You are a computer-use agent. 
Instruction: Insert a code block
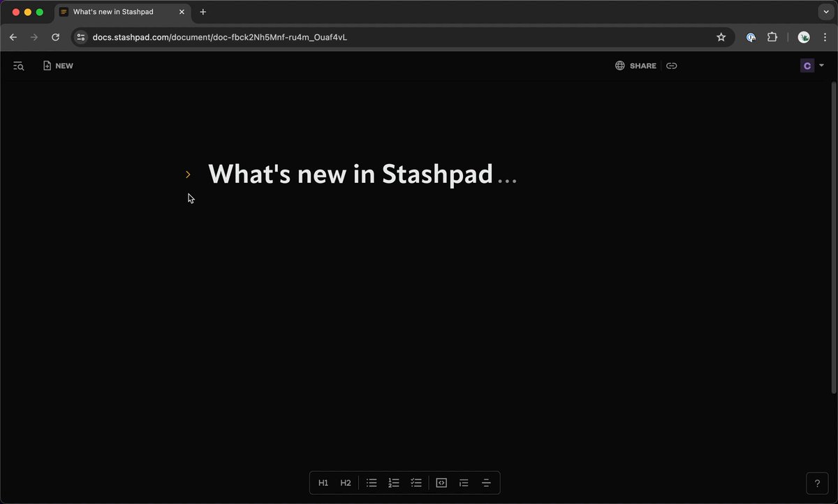[x=441, y=482]
